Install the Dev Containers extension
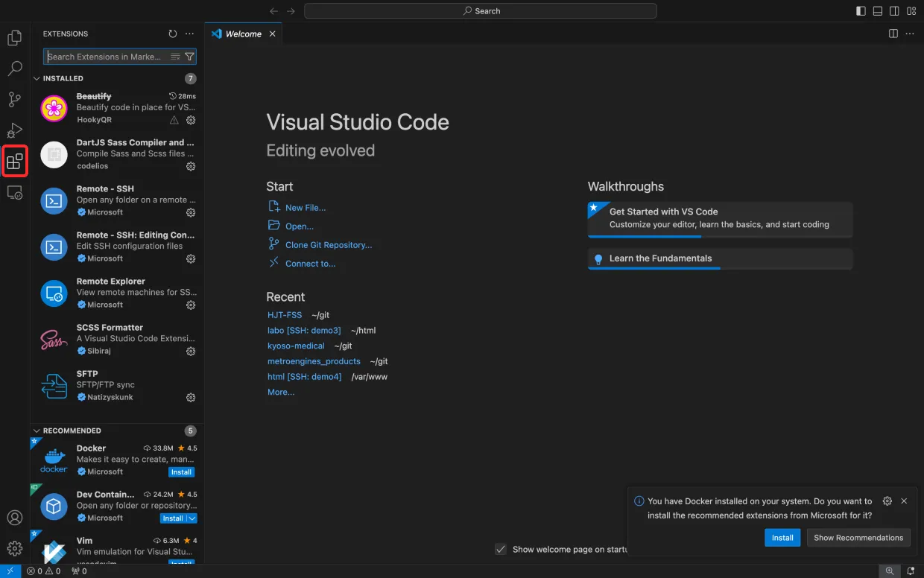 coord(173,518)
